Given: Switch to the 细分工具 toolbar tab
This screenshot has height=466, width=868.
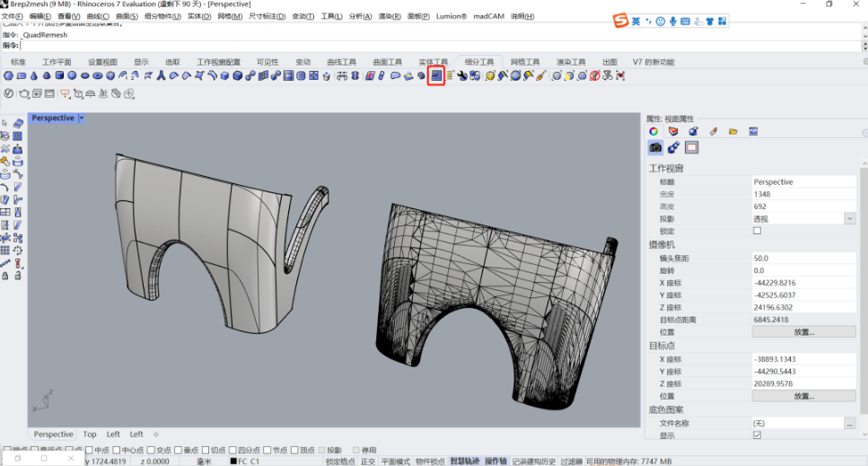Looking at the screenshot, I should [479, 62].
